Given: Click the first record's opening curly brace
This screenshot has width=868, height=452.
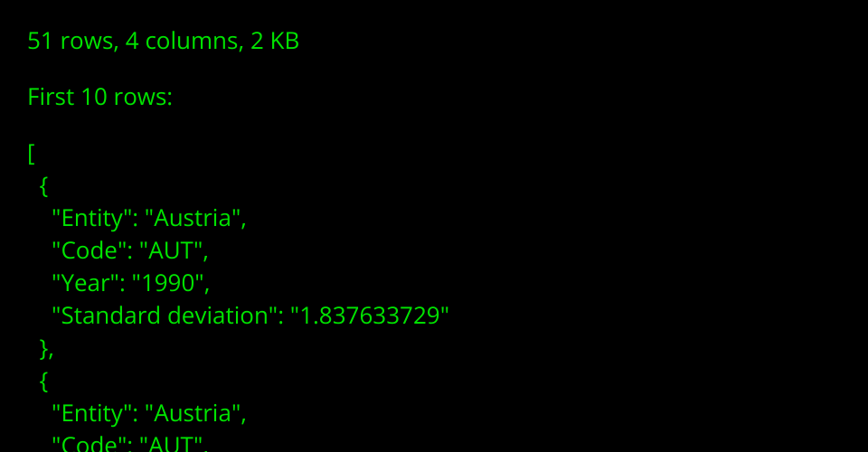Looking at the screenshot, I should [x=43, y=186].
